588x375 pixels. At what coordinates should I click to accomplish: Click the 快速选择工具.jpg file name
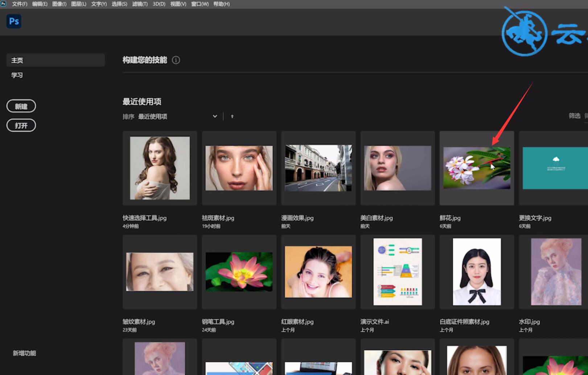[x=144, y=218]
